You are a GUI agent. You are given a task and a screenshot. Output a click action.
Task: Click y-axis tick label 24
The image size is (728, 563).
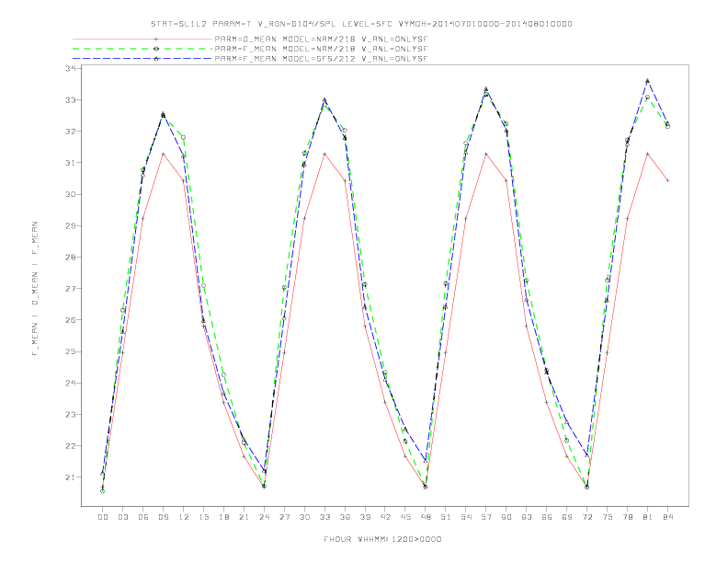(71, 383)
